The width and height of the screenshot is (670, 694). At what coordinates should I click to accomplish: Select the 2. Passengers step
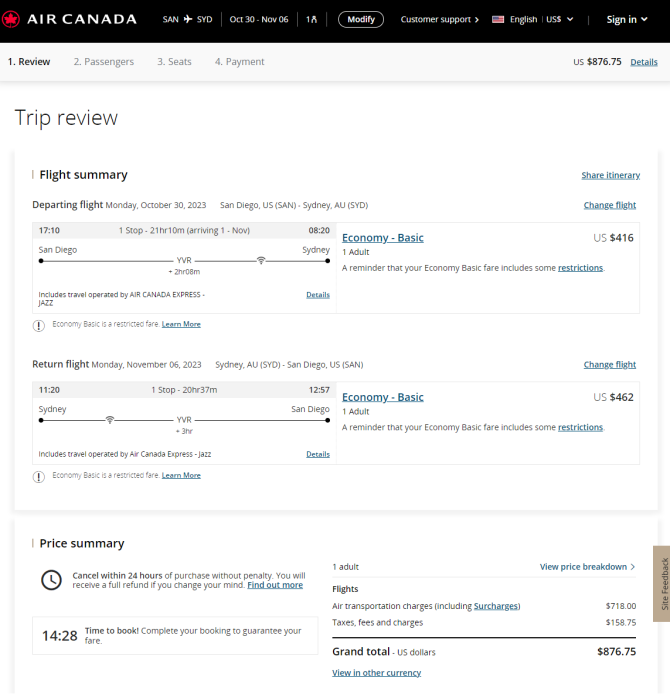coord(104,62)
